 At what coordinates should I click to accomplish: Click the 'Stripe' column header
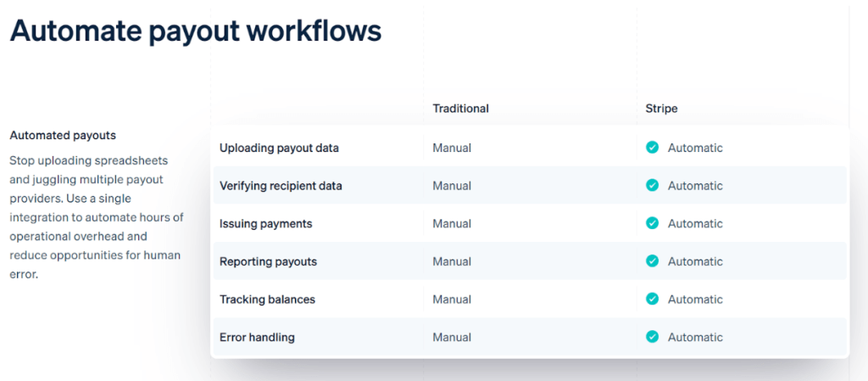(661, 109)
